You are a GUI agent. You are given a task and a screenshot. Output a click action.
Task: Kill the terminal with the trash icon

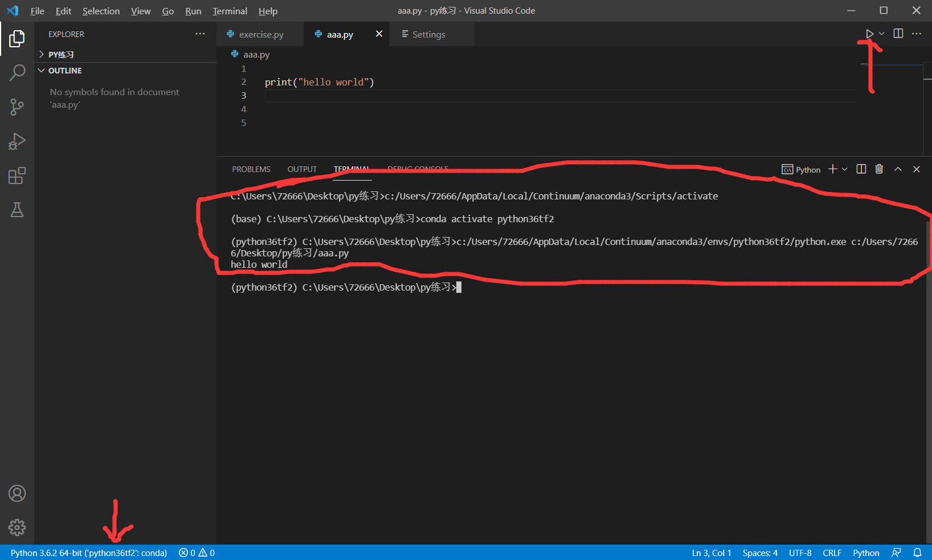point(879,169)
